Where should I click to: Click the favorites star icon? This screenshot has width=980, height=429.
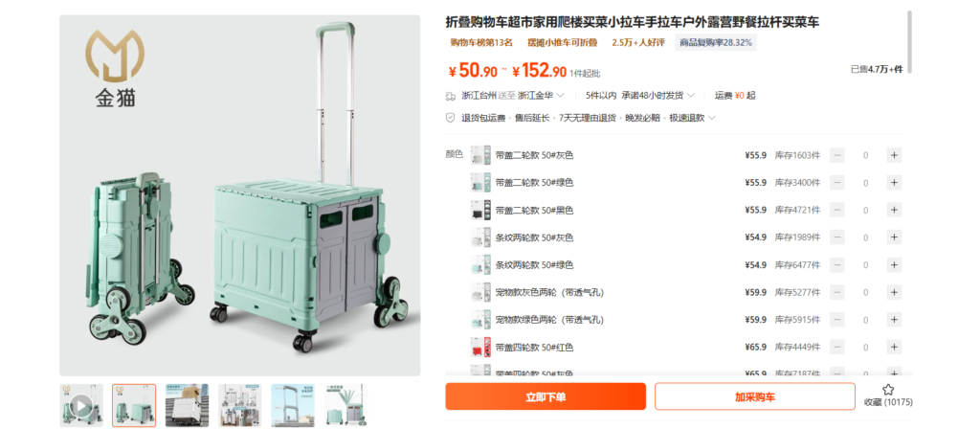point(887,390)
